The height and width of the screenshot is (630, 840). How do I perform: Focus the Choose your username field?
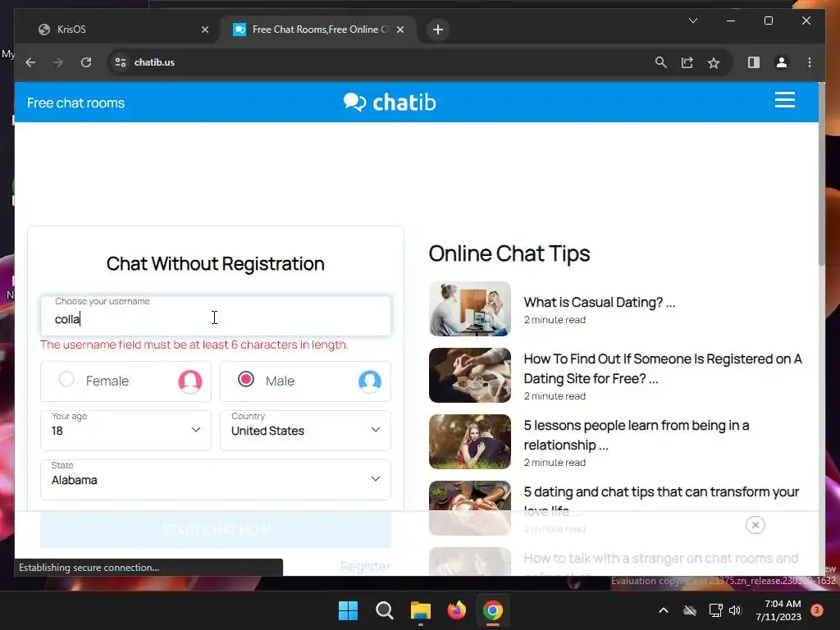tap(216, 316)
